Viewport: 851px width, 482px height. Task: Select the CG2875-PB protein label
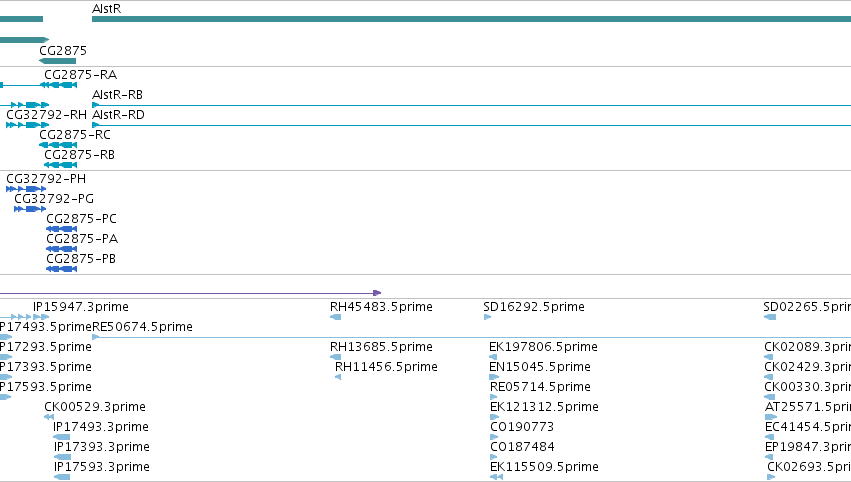81,259
